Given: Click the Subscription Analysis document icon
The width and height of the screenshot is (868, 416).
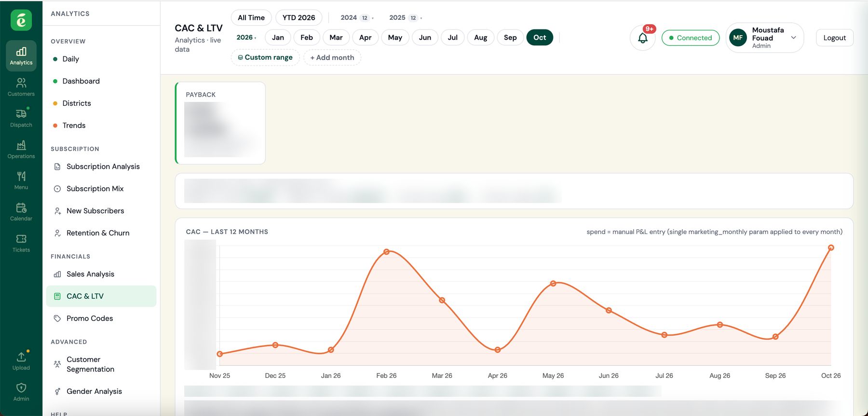Looking at the screenshot, I should click(57, 166).
